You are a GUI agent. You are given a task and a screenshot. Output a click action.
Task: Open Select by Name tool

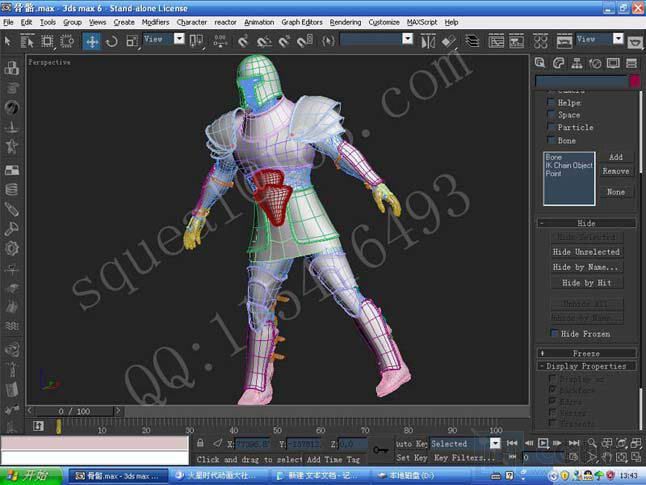28,41
